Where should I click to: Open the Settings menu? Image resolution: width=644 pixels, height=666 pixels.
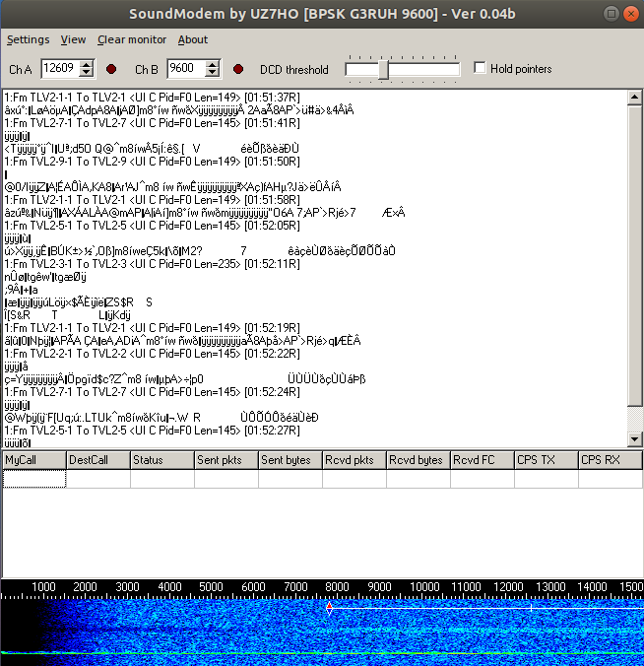(x=28, y=39)
